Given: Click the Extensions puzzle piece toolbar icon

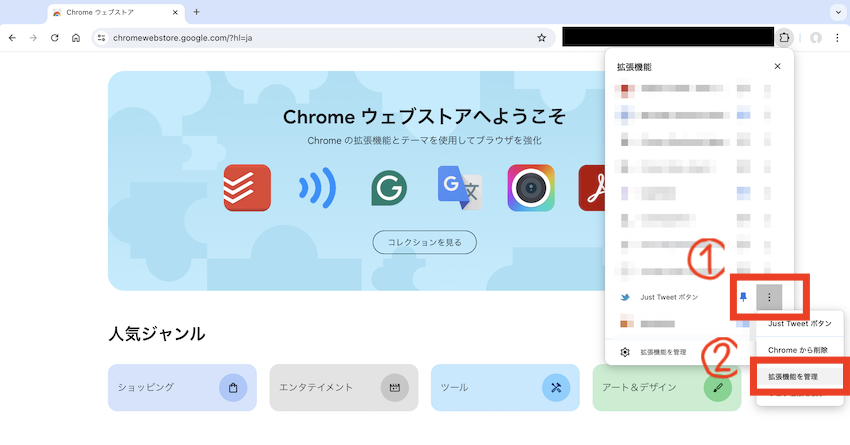Looking at the screenshot, I should [x=784, y=38].
